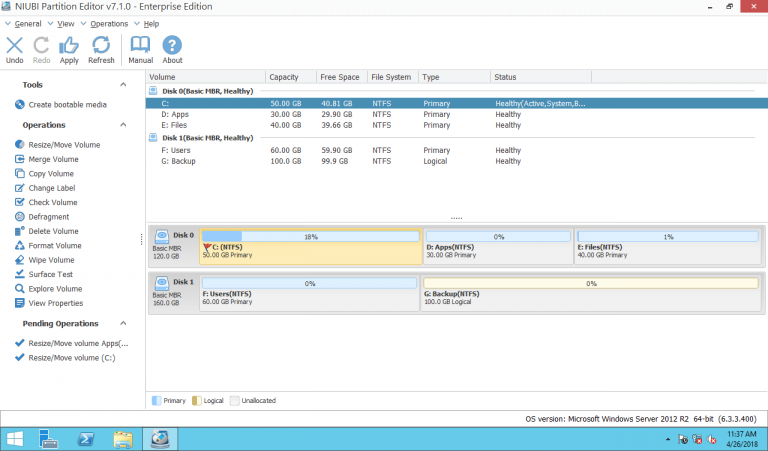The image size is (768, 451).
Task: Open File Explorer from taskbar
Action: point(123,439)
